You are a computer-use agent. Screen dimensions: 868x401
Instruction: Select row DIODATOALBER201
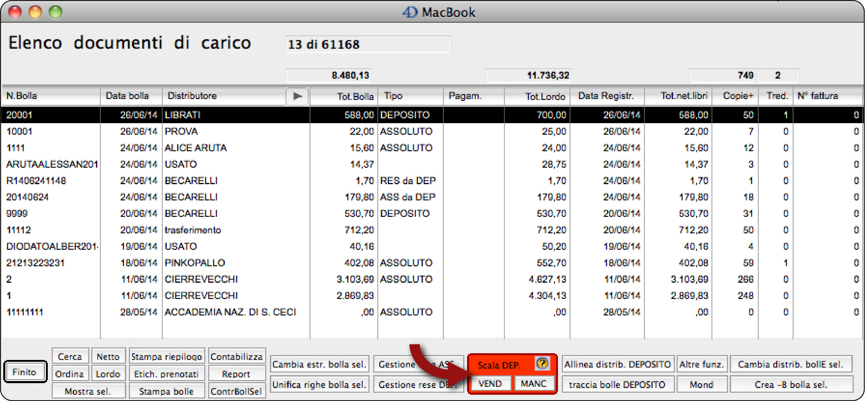pyautogui.click(x=432, y=247)
